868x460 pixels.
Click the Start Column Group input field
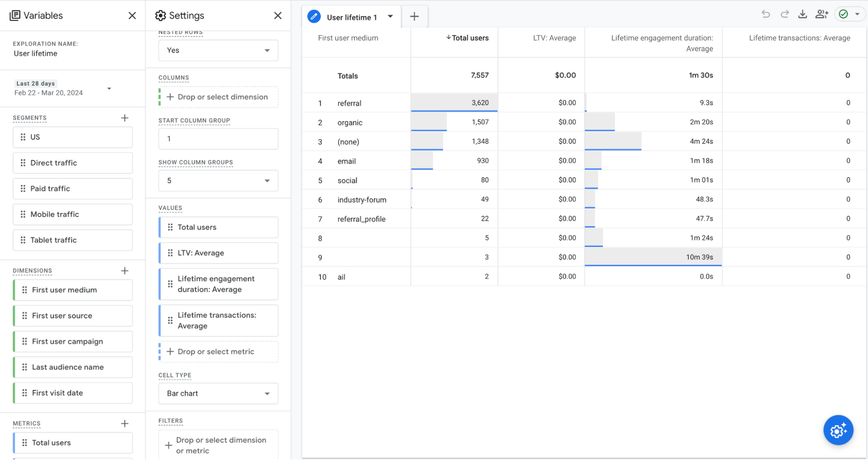click(x=218, y=139)
